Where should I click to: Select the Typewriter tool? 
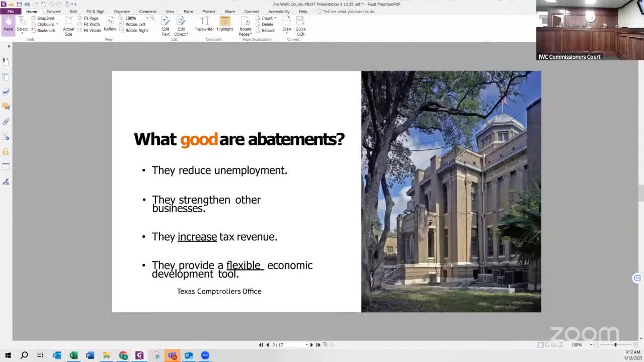[204, 24]
